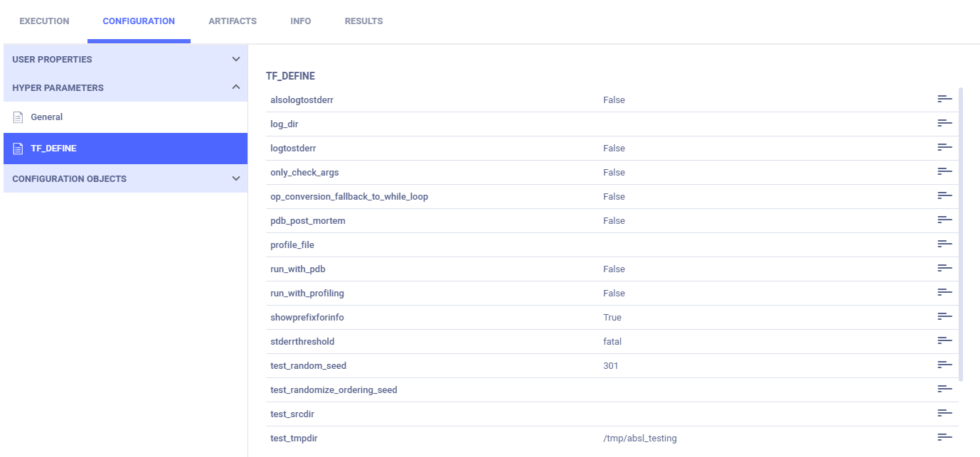Go to the Results tab
Screen dimensions: 980x457
tap(363, 21)
